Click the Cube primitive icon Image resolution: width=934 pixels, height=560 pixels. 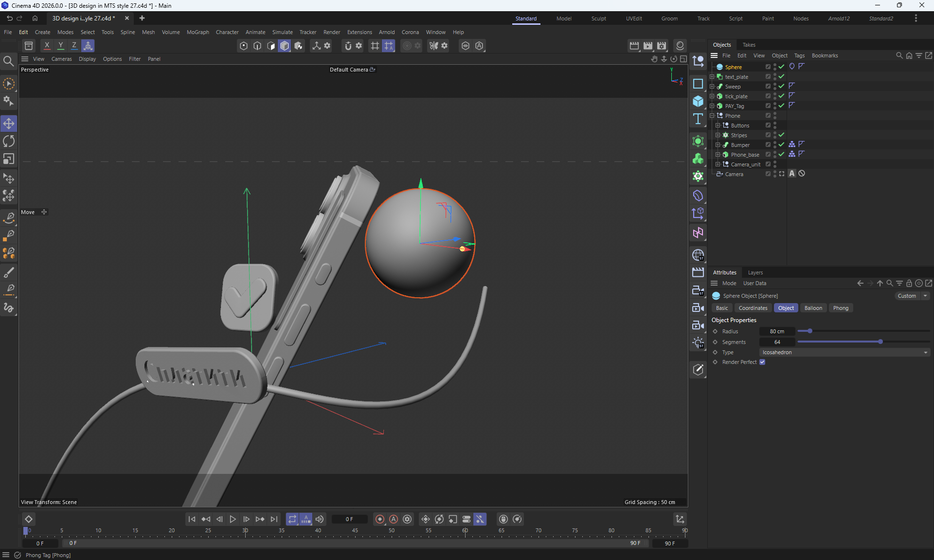pyautogui.click(x=698, y=101)
